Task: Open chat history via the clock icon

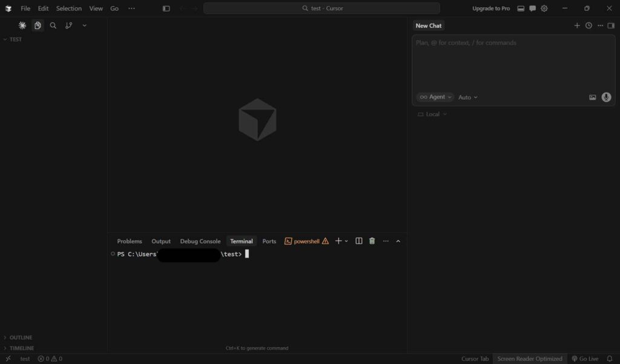Action: [588, 25]
